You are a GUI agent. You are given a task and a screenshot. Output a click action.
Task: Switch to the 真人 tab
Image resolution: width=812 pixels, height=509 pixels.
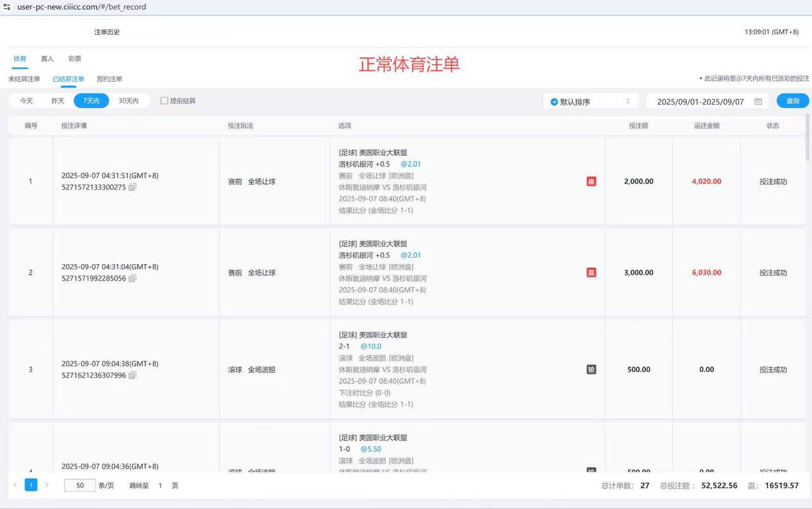click(x=47, y=58)
